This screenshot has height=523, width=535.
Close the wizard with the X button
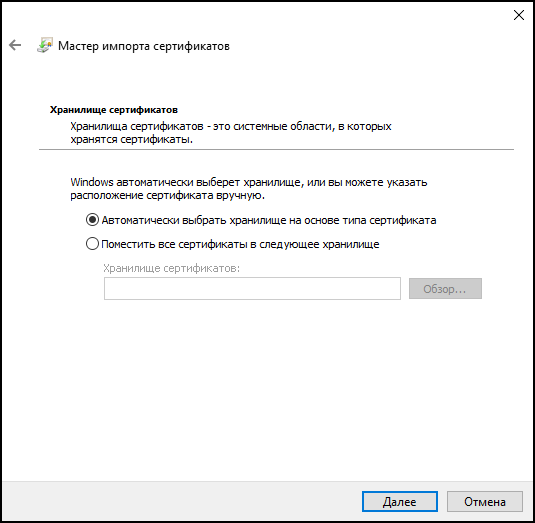click(x=519, y=15)
